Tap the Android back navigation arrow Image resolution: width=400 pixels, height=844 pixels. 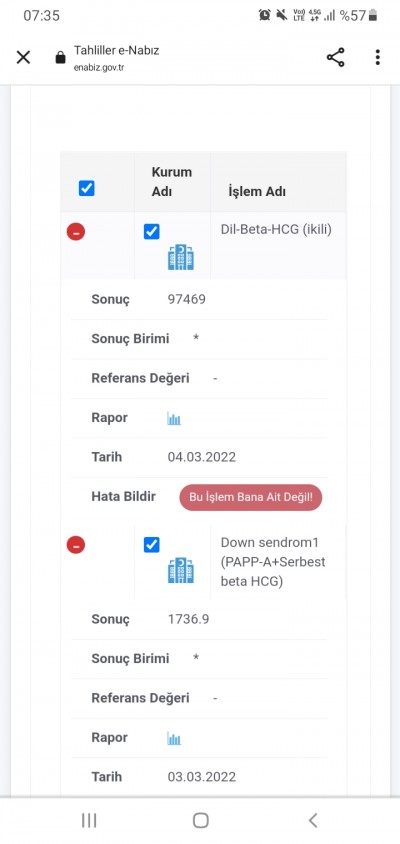tap(313, 820)
